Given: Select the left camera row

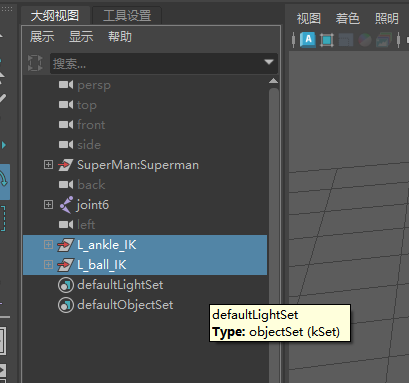Looking at the screenshot, I should pyautogui.click(x=145, y=225).
